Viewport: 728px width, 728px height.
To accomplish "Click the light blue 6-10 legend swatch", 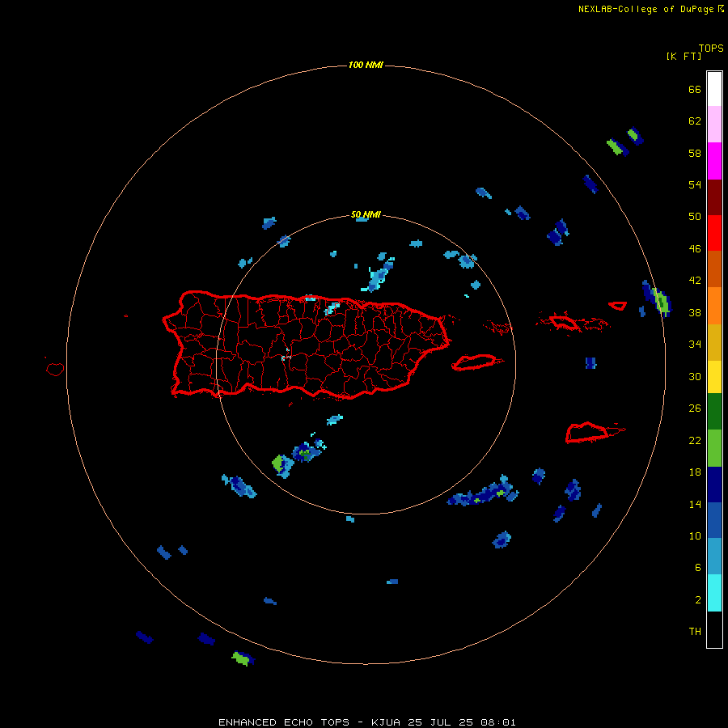I will click(x=714, y=556).
